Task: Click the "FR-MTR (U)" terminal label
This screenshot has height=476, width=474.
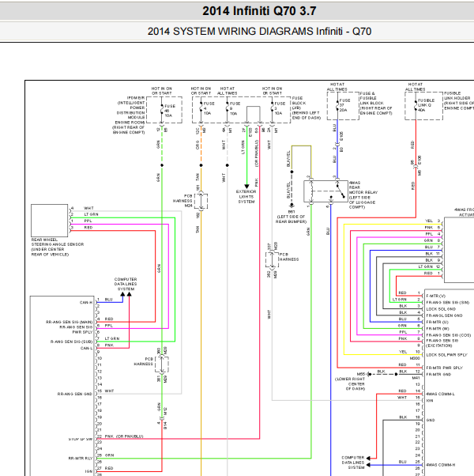Action: (437, 322)
